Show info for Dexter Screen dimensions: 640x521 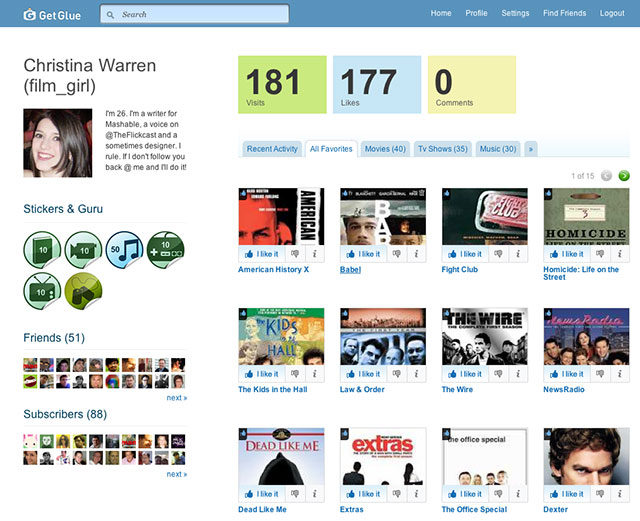pos(620,494)
